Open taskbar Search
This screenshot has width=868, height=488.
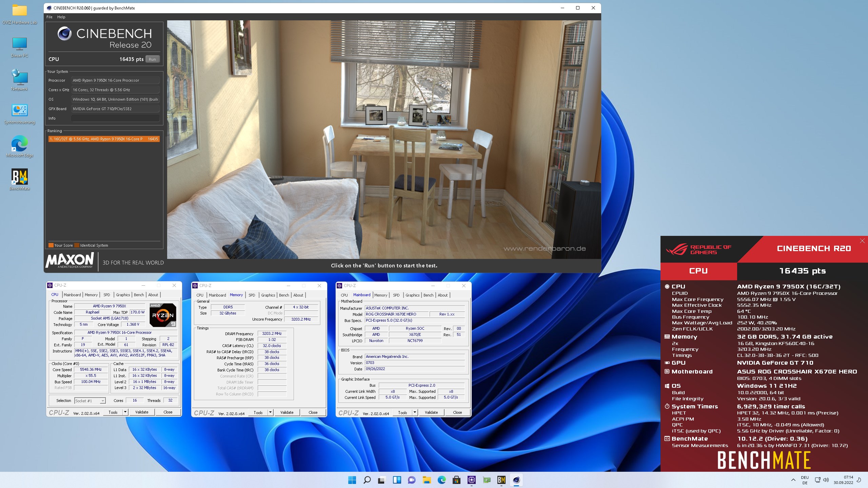tap(367, 480)
